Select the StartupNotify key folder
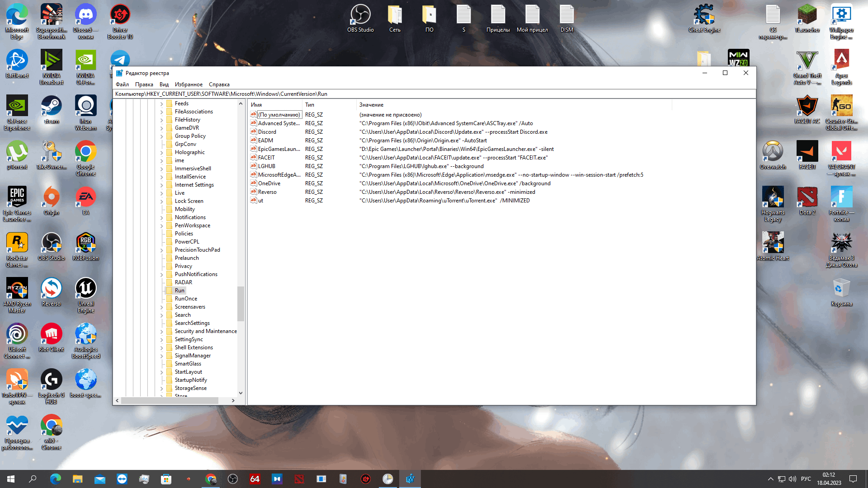This screenshot has width=868, height=488. [191, 380]
